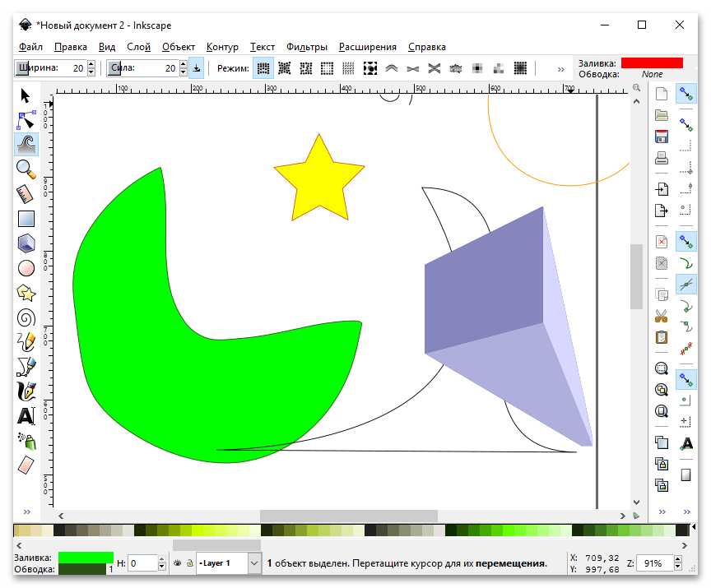The height and width of the screenshot is (588, 711).
Task: Select the arrow Selector tool
Action: point(26,96)
